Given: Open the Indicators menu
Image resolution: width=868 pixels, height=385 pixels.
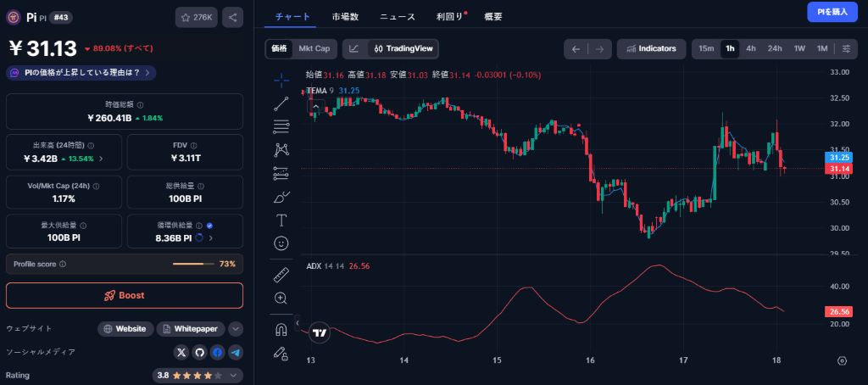Looking at the screenshot, I should [652, 48].
